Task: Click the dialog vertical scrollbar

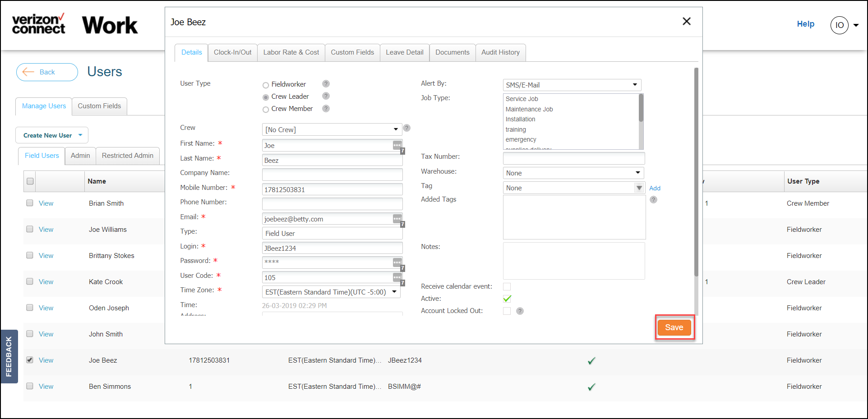Action: pyautogui.click(x=696, y=171)
